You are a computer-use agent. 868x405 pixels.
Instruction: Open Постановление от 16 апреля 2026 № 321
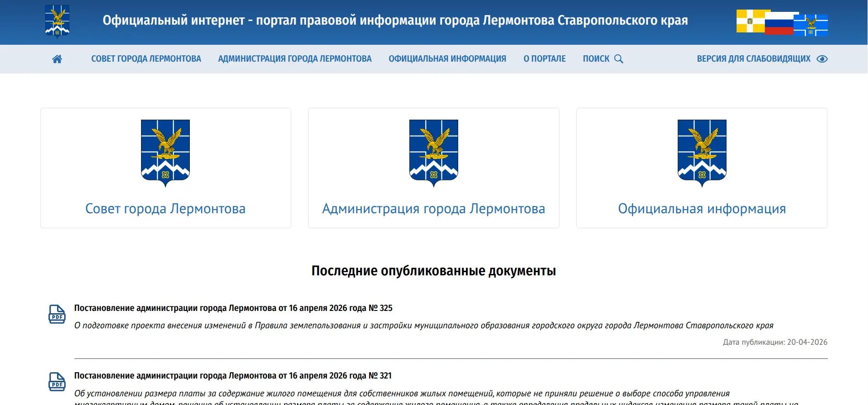(x=233, y=376)
